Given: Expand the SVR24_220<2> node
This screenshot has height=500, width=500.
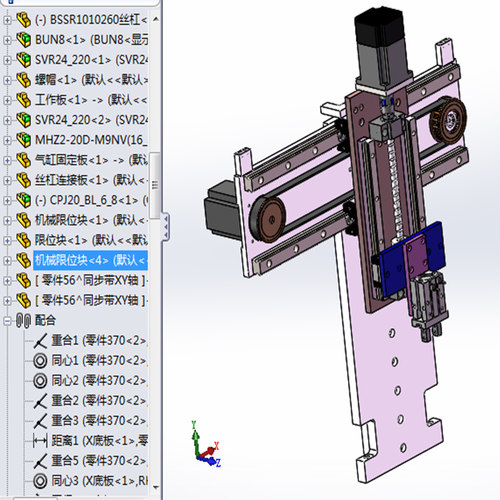Looking at the screenshot, I should tap(7, 120).
